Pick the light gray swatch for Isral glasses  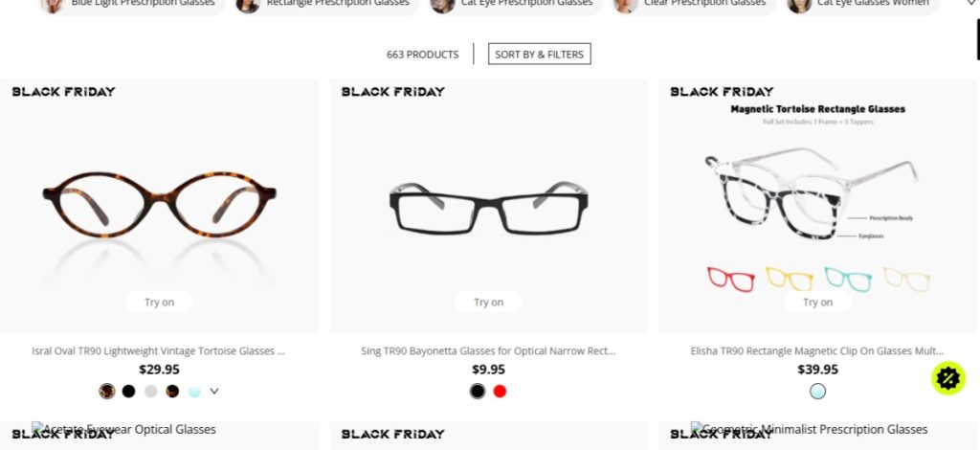pyautogui.click(x=150, y=391)
